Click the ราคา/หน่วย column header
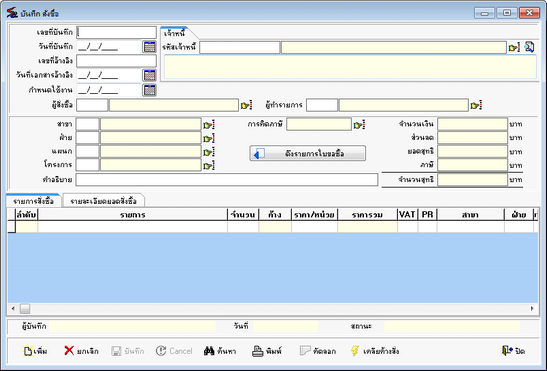This screenshot has height=371, width=547. [314, 215]
